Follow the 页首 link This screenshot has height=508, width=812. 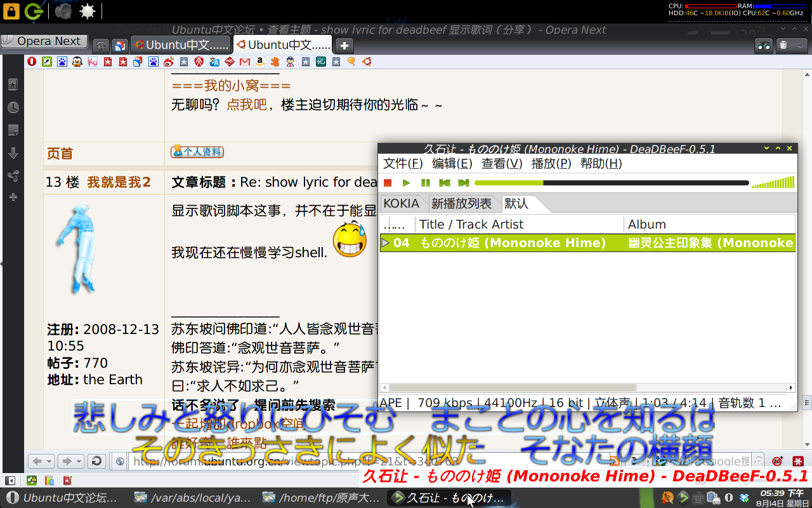pyautogui.click(x=60, y=154)
